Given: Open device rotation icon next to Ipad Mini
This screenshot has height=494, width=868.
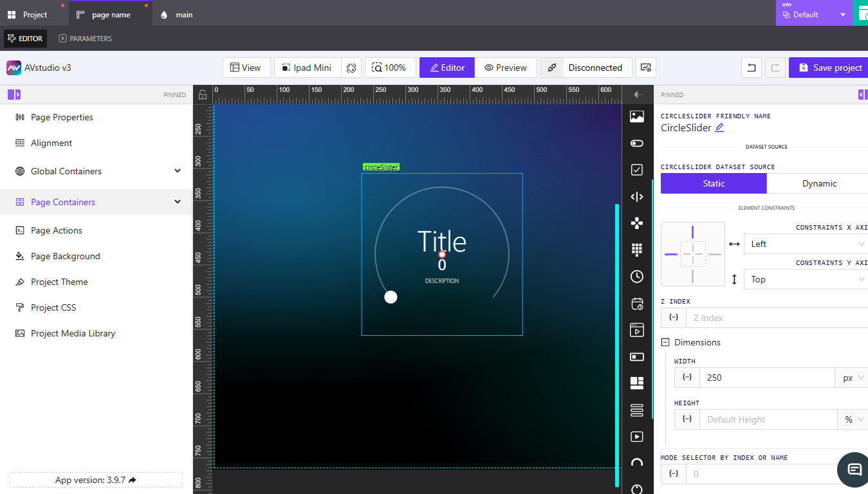Looking at the screenshot, I should click(x=351, y=68).
